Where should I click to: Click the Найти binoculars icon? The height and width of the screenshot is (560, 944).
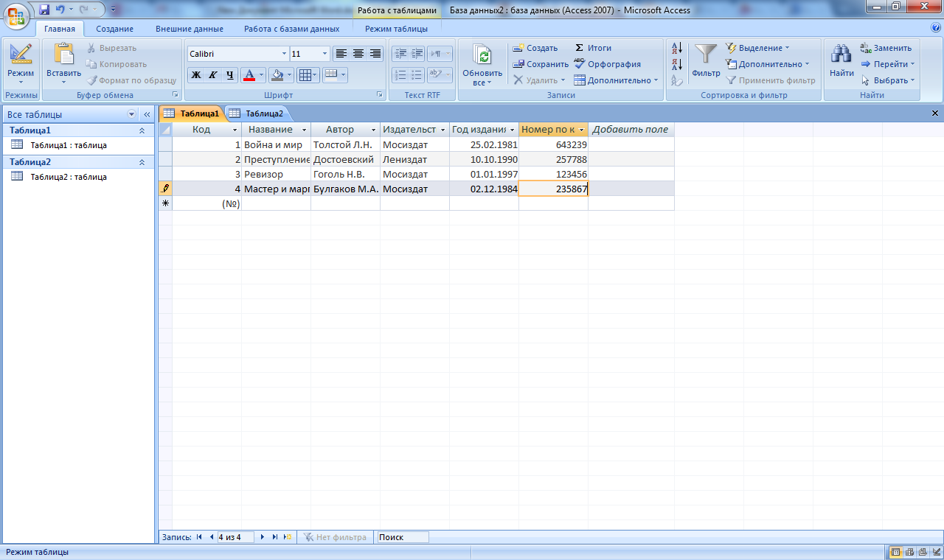841,54
